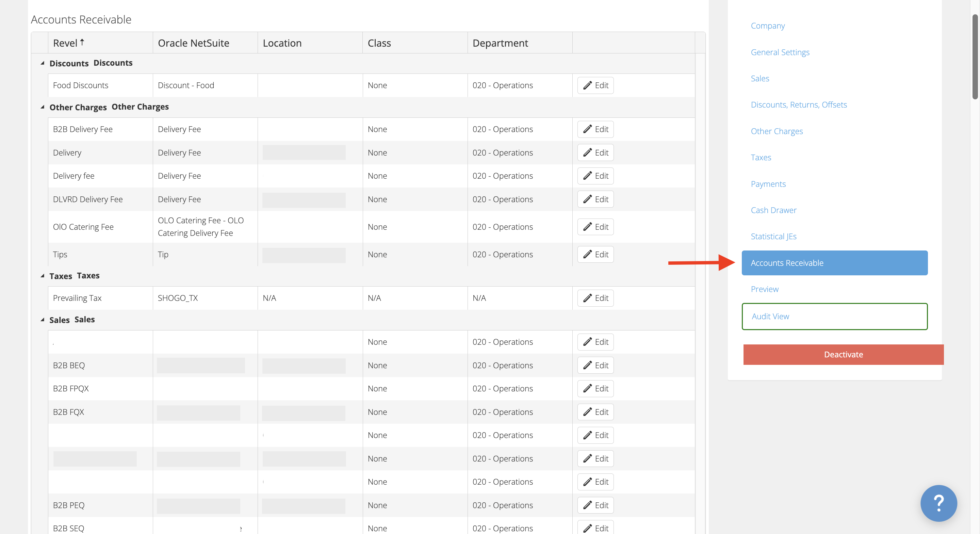
Task: Edit the B2B FQX row
Action: [595, 412]
